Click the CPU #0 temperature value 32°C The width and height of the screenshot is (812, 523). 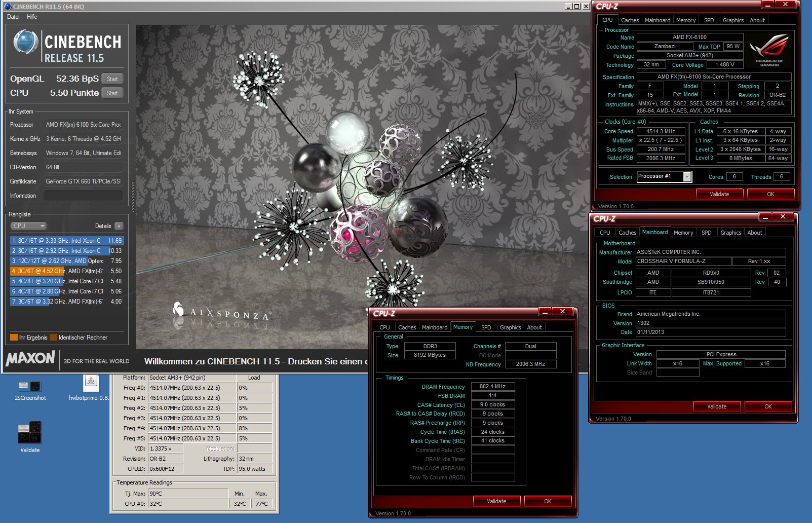tap(188, 504)
